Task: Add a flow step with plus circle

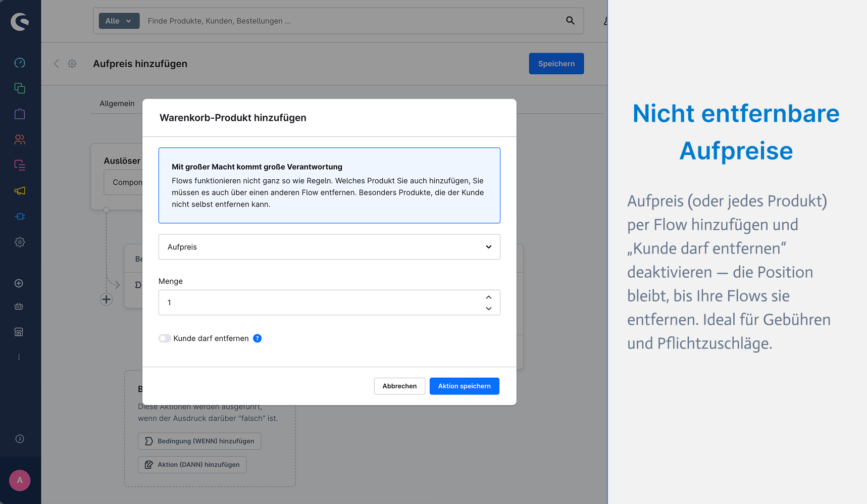Action: 106,299
